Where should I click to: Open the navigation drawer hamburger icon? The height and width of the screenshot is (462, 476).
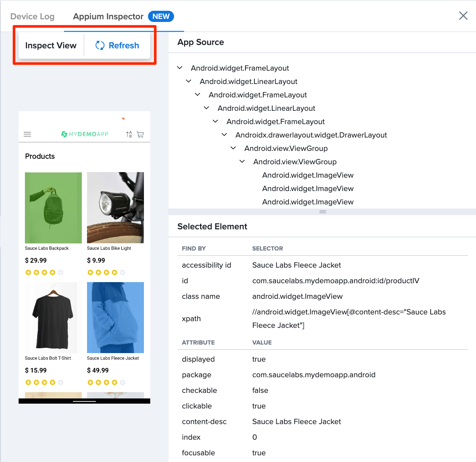click(x=28, y=134)
